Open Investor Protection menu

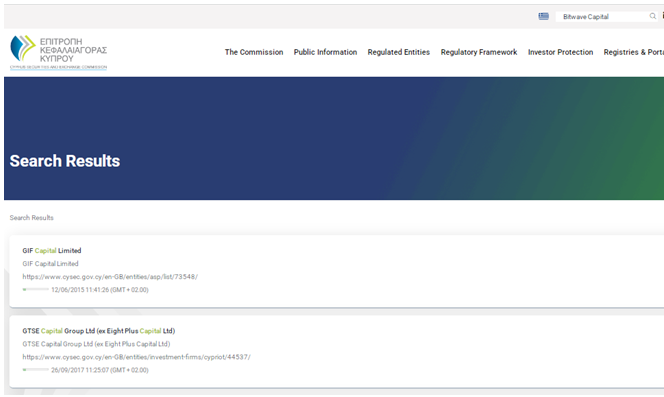[560, 52]
